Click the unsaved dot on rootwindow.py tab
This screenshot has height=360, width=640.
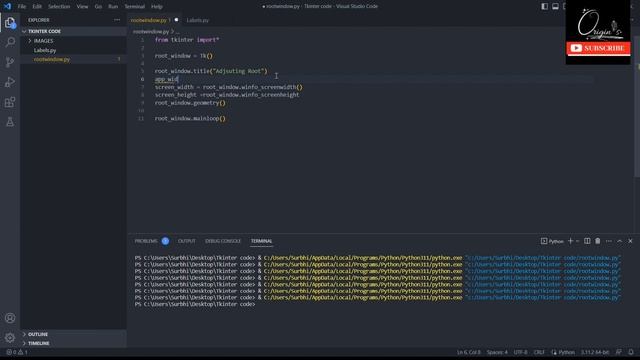[176, 20]
